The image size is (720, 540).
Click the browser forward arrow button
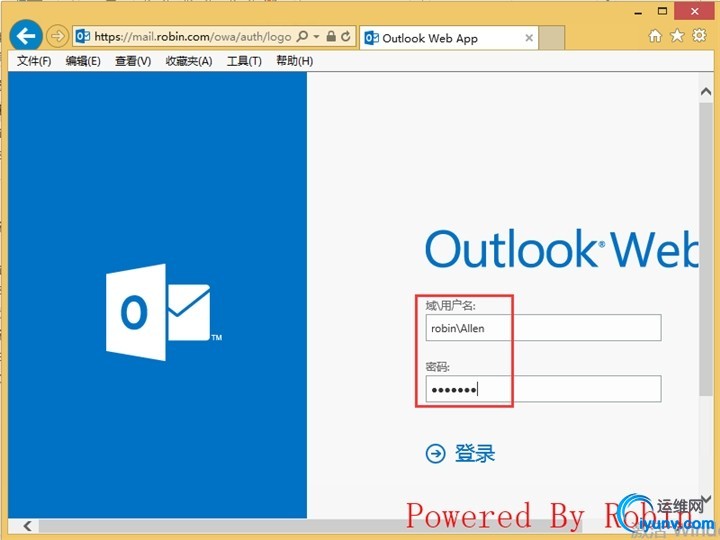[x=57, y=36]
